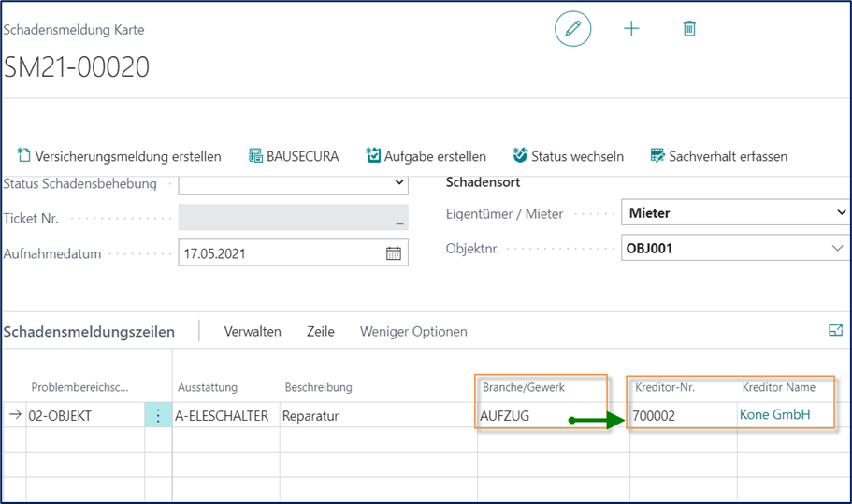The height and width of the screenshot is (504, 852).
Task: Open the Kone GmbH creditor link
Action: click(x=774, y=415)
